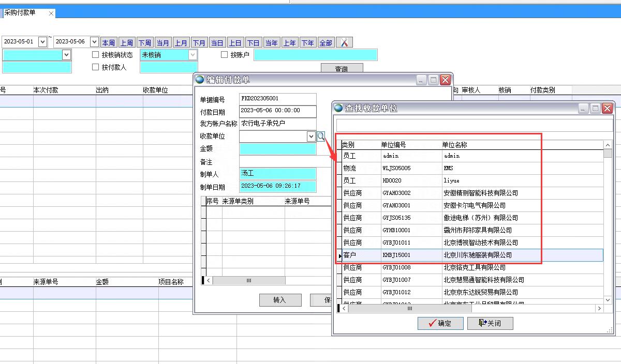Click the 关闭 button with door icon
621x364 pixels.
[490, 323]
